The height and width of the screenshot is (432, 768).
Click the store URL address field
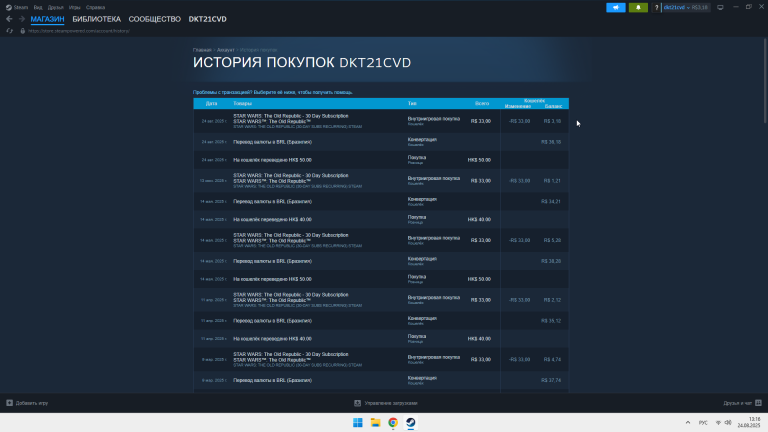pos(79,31)
